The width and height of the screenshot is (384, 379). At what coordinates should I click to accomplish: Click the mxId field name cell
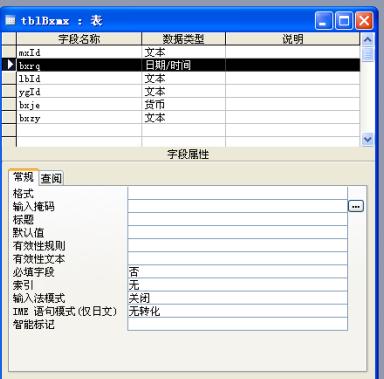79,52
